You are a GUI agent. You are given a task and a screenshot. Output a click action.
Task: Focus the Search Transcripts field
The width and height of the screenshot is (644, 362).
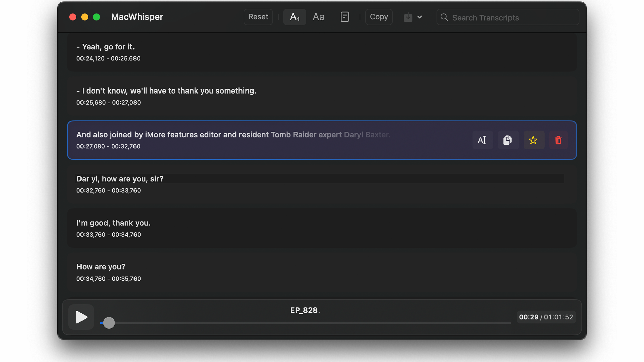507,17
